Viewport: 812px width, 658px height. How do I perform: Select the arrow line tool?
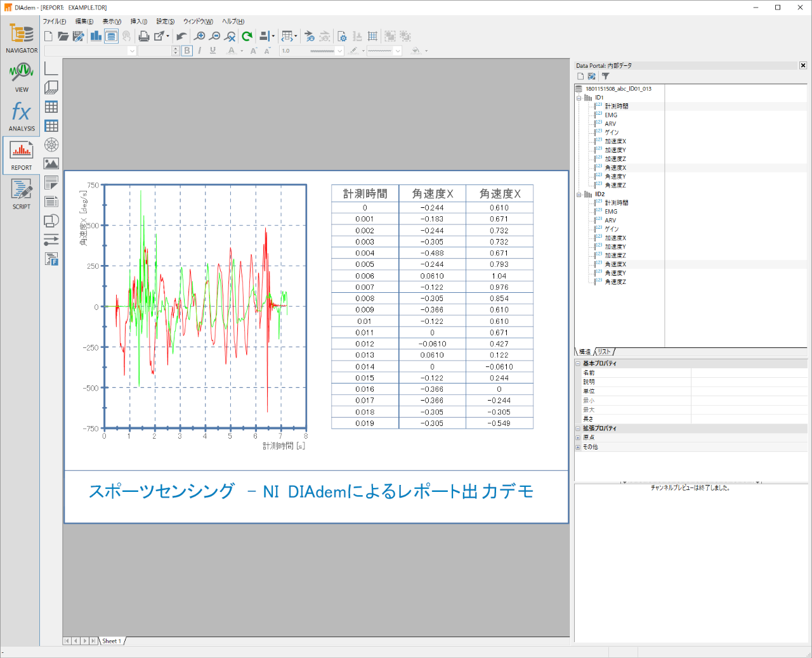(x=51, y=240)
